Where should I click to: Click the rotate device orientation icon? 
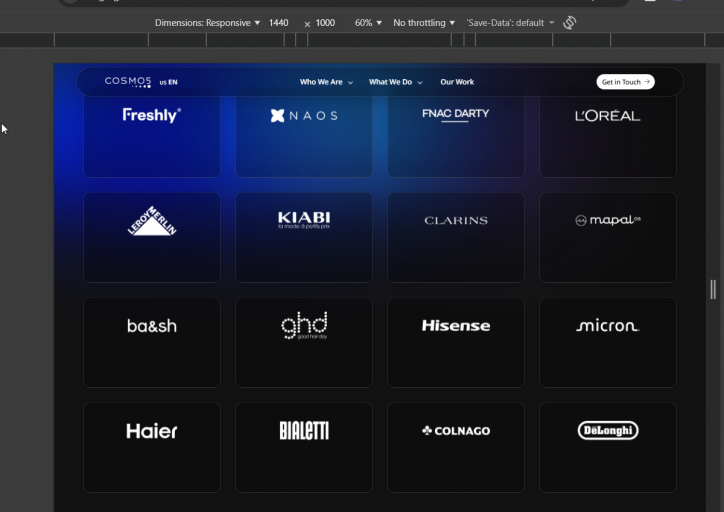[569, 23]
